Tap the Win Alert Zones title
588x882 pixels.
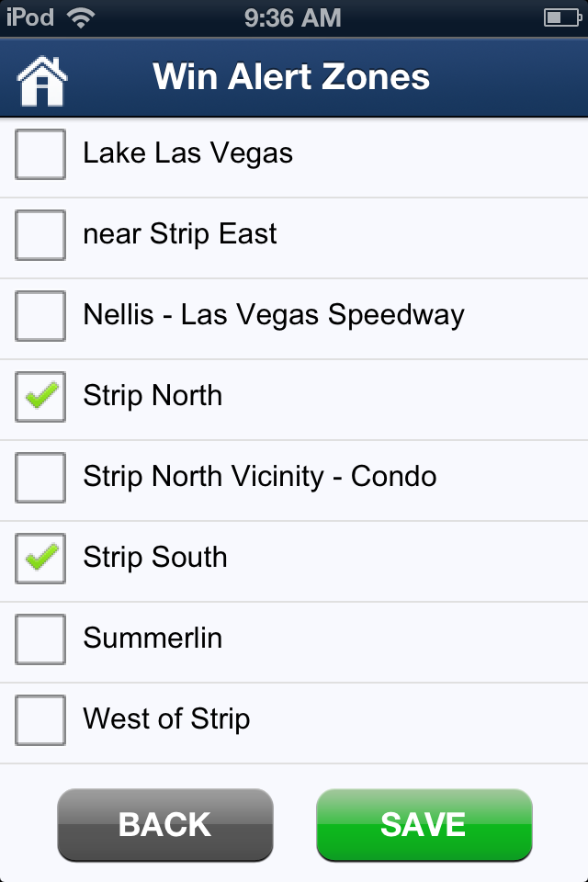[x=291, y=77]
